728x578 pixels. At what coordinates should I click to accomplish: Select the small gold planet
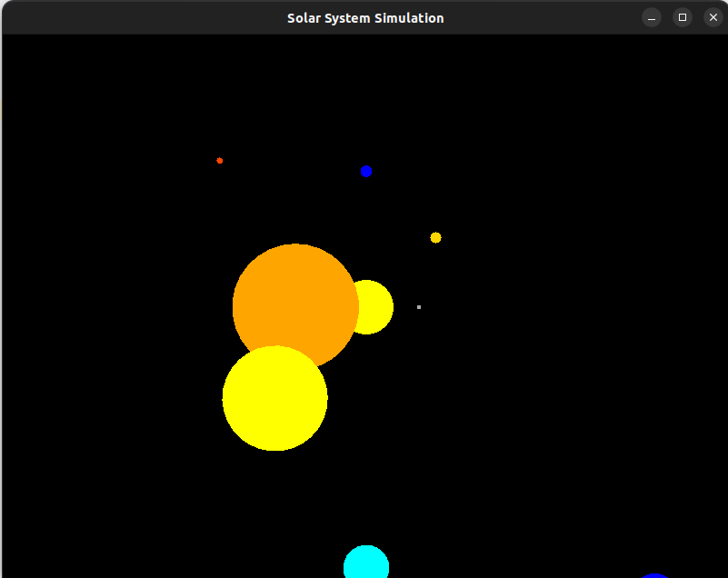coord(435,238)
